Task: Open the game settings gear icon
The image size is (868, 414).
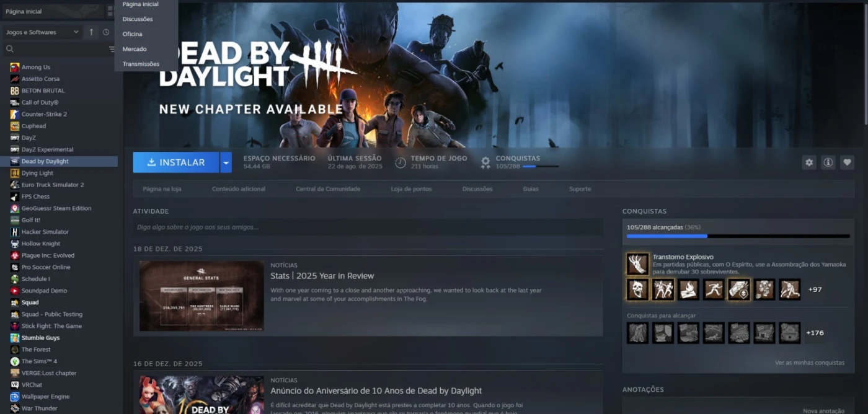Action: point(809,162)
